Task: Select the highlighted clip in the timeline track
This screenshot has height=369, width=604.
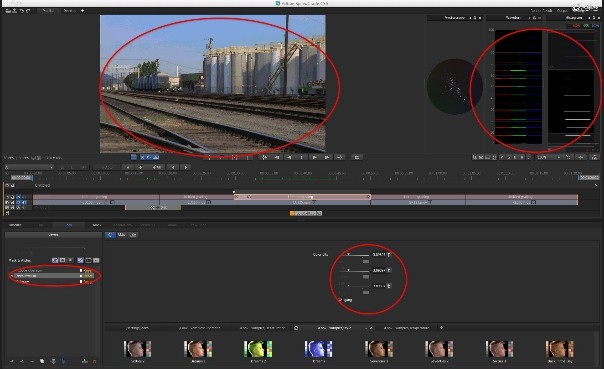Action: (x=302, y=197)
